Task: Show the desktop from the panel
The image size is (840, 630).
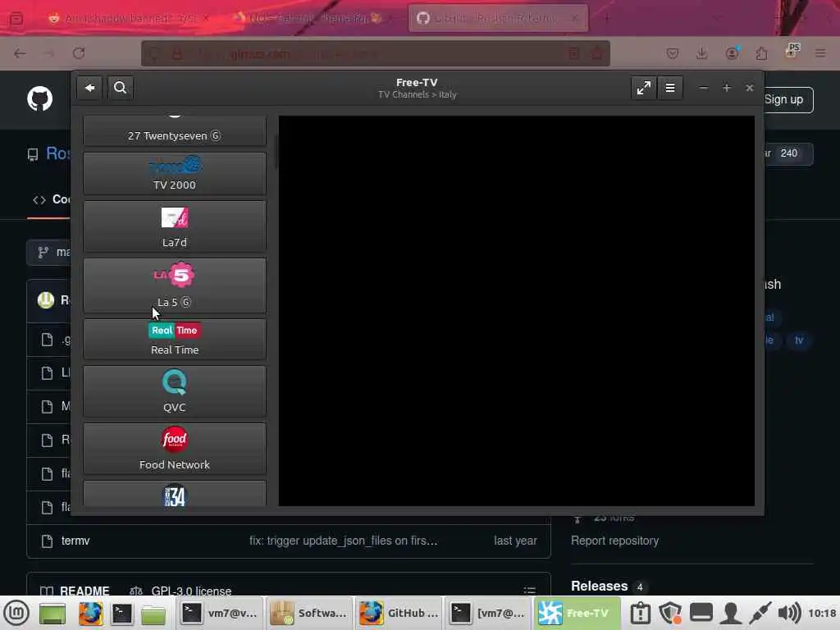Action: pyautogui.click(x=52, y=614)
